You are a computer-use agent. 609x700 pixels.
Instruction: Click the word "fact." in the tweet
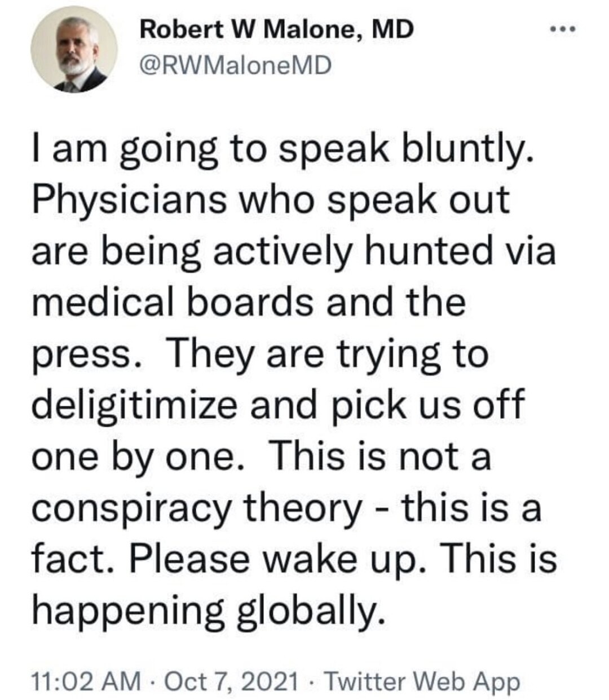[x=69, y=558]
